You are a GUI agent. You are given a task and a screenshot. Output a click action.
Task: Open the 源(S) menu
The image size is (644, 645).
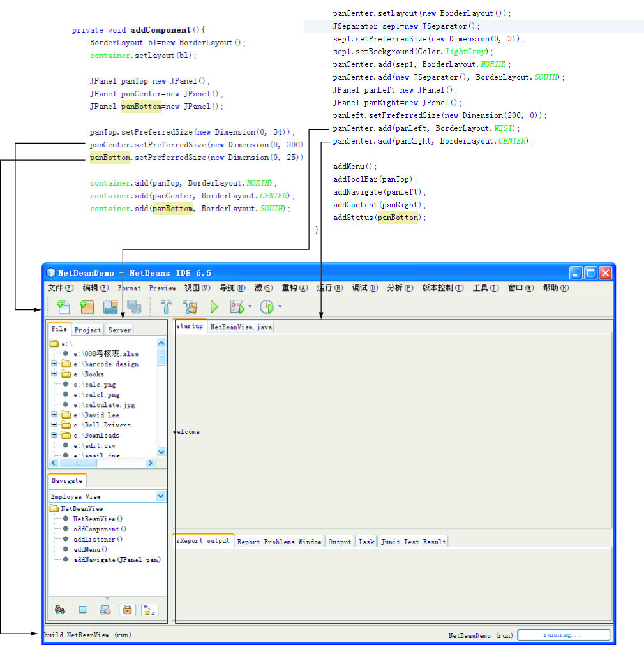264,288
